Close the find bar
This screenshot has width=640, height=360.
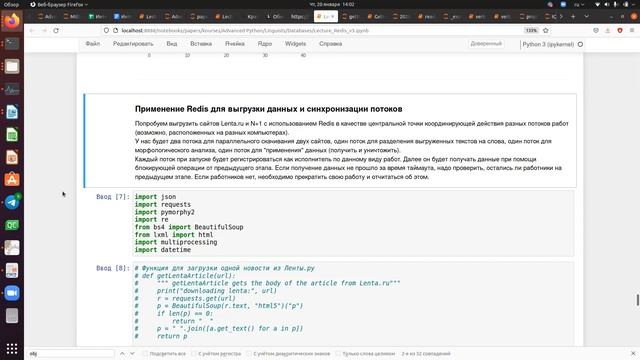tap(633, 353)
